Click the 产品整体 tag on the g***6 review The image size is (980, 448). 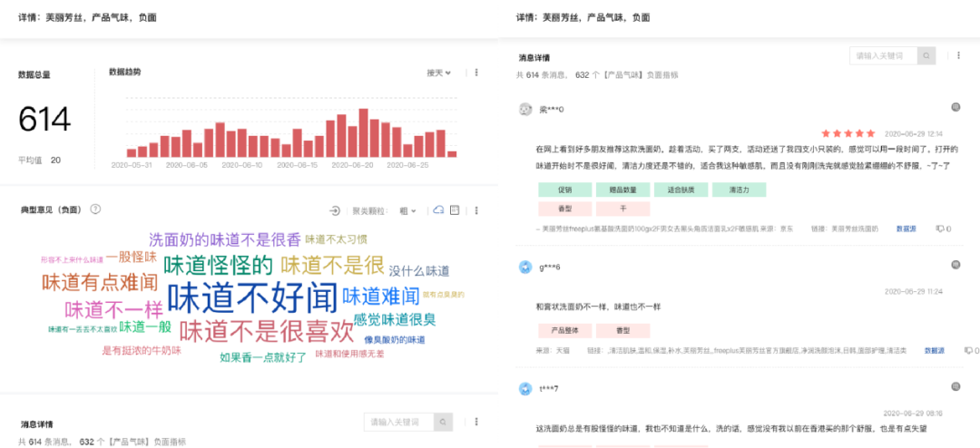[x=564, y=330]
